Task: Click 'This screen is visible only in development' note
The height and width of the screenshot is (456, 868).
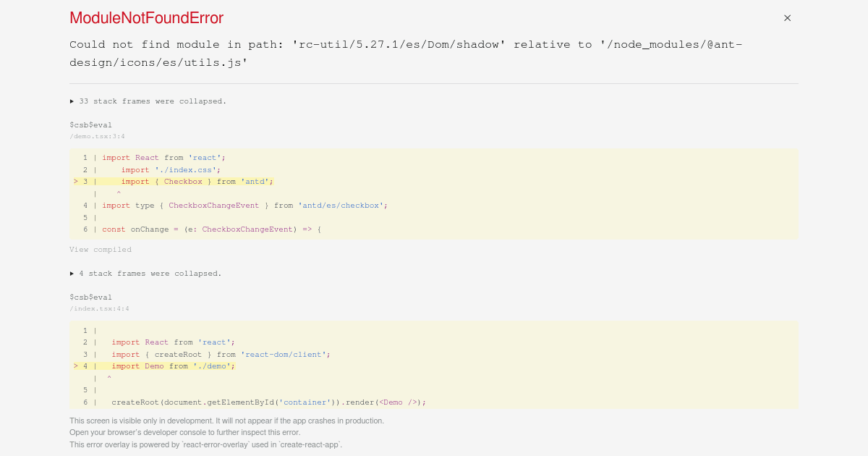Action: [226, 421]
